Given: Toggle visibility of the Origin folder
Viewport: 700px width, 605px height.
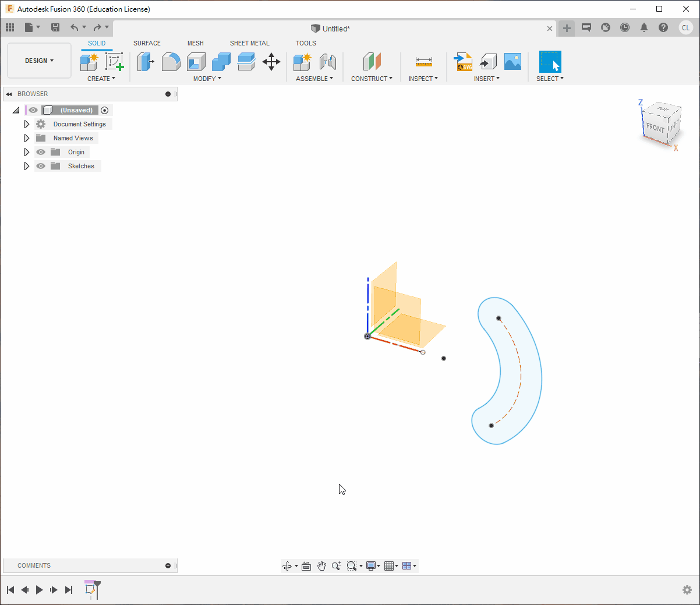Looking at the screenshot, I should click(41, 152).
